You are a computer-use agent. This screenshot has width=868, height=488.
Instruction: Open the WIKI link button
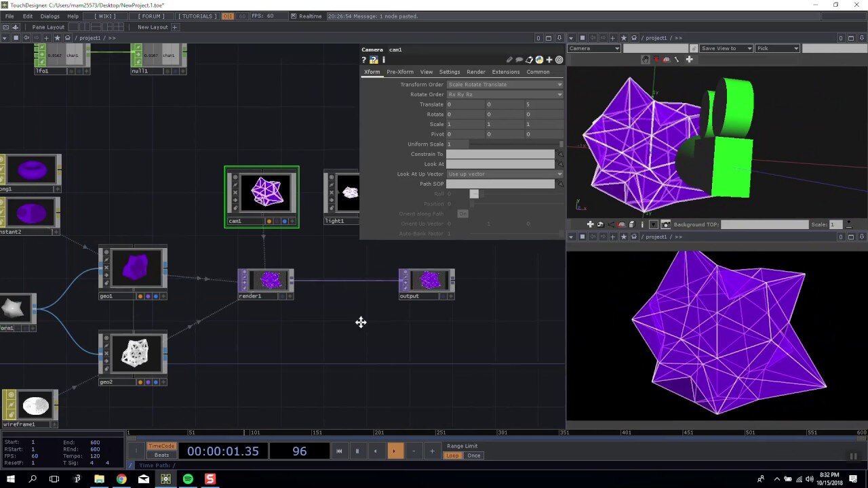click(105, 16)
